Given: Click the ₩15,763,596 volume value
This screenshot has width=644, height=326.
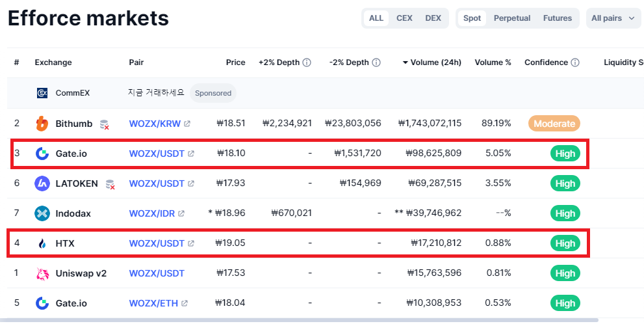Looking at the screenshot, I should tap(434, 273).
